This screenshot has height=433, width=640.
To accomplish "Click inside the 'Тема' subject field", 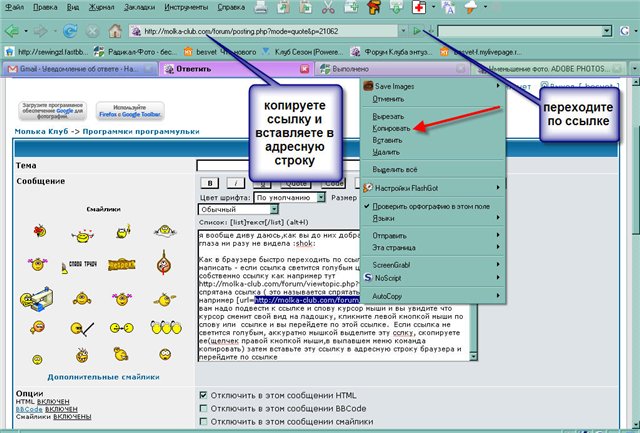I will pos(280,165).
